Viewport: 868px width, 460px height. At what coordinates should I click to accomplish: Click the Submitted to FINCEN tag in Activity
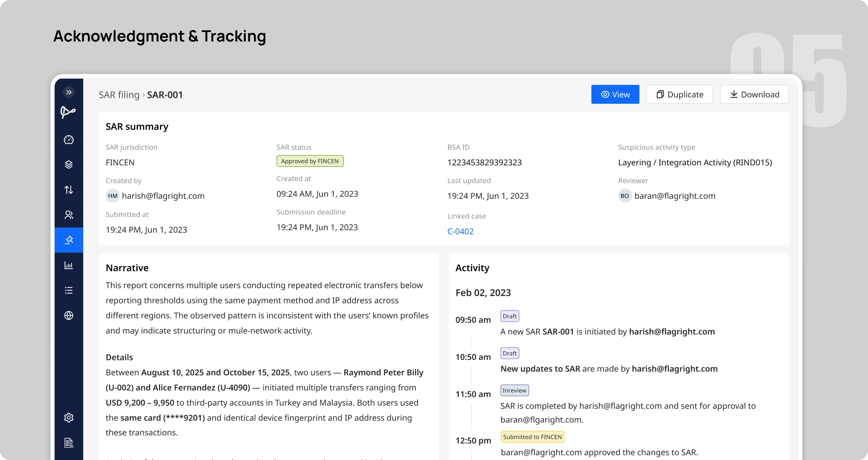point(533,437)
